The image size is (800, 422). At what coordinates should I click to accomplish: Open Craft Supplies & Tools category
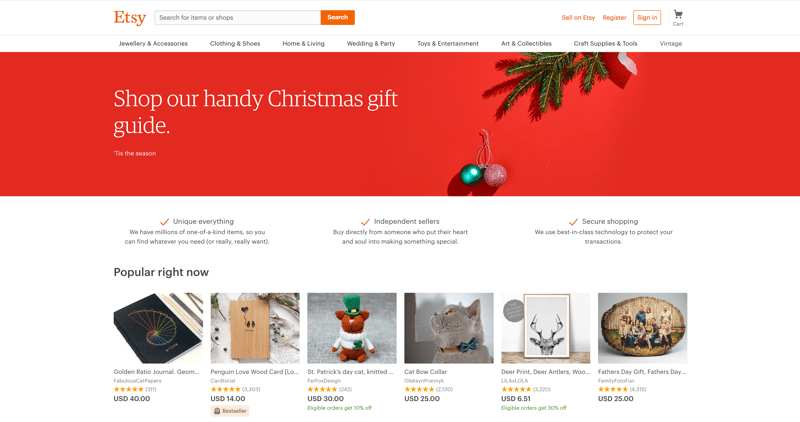pyautogui.click(x=606, y=44)
